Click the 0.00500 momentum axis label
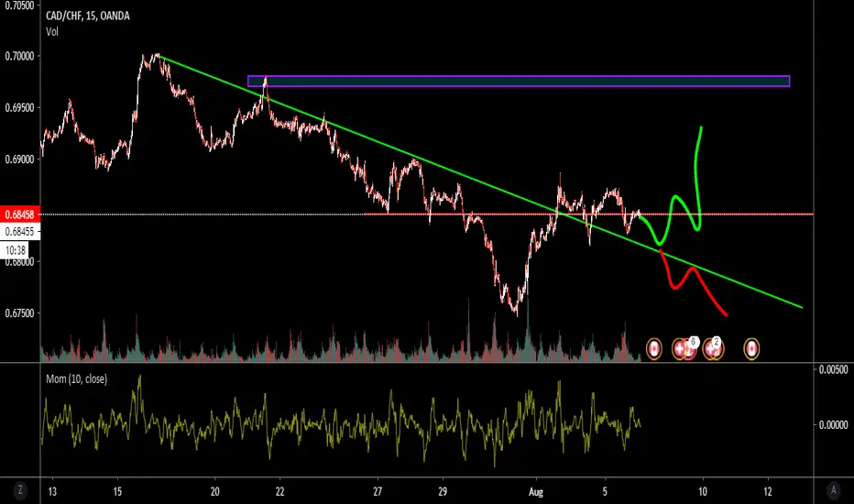 833,369
